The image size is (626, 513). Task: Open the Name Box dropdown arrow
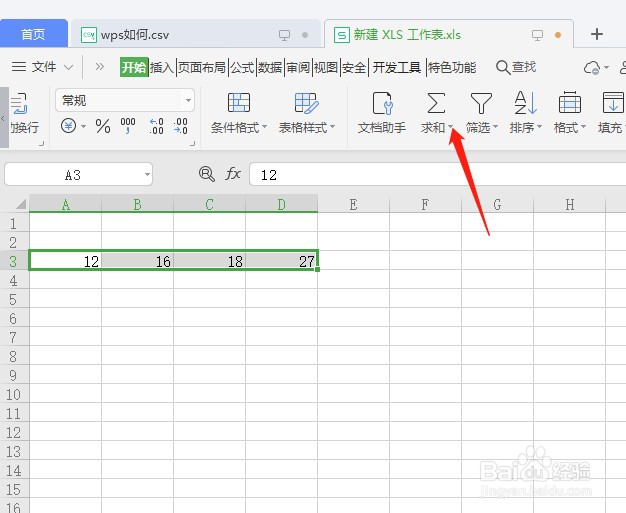point(147,174)
